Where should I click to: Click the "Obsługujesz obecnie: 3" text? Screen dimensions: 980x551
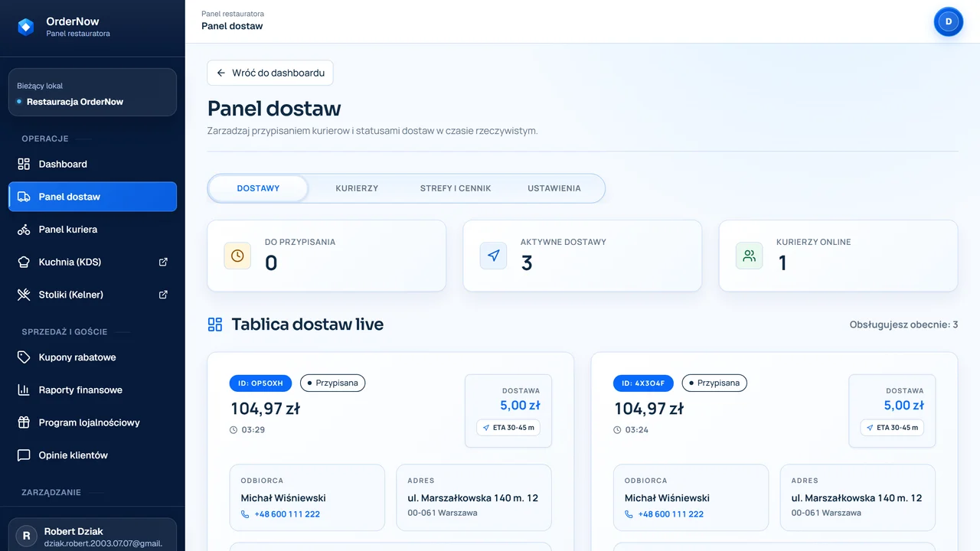(x=903, y=324)
